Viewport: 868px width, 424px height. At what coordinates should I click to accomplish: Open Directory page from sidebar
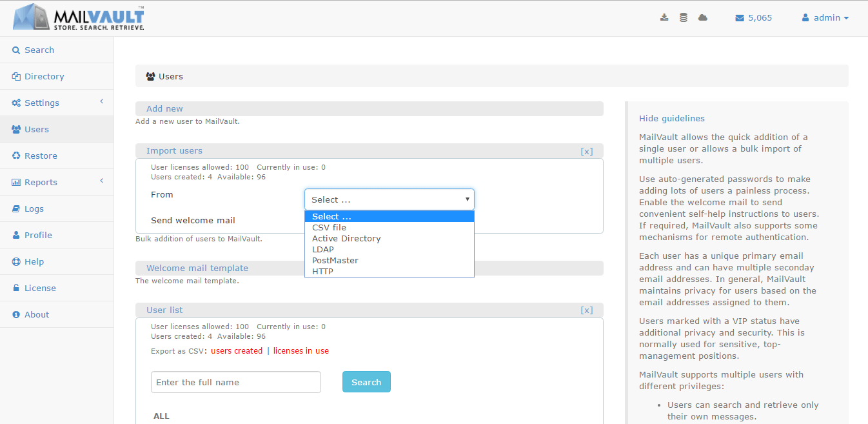point(57,76)
